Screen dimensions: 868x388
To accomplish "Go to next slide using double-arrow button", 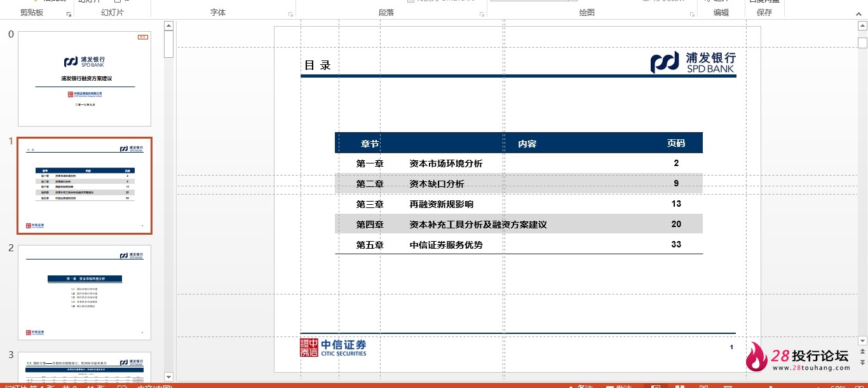I will coord(862,361).
